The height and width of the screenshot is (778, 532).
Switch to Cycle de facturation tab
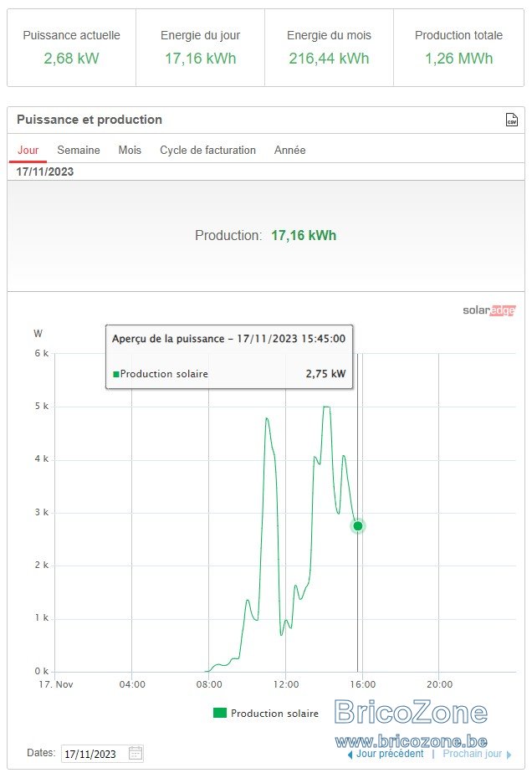(x=207, y=150)
